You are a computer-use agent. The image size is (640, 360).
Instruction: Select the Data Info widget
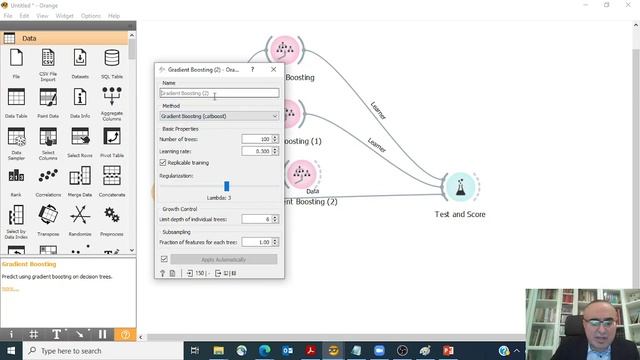(x=80, y=102)
